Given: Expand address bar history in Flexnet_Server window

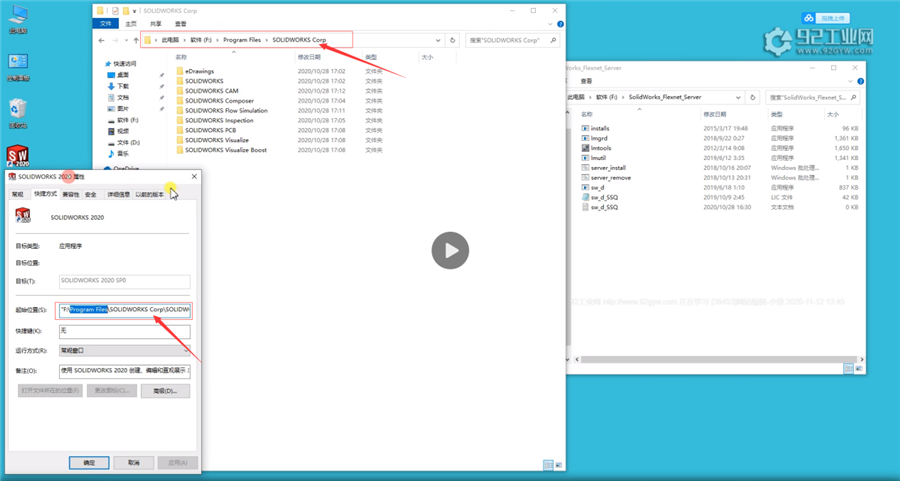Looking at the screenshot, I should [x=738, y=97].
